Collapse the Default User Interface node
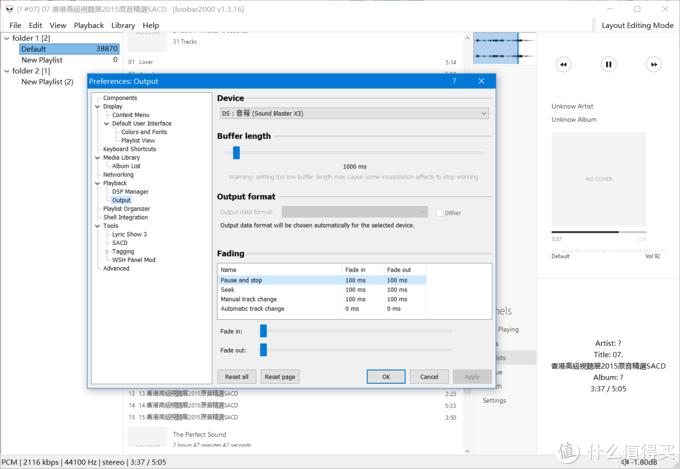 pos(106,124)
